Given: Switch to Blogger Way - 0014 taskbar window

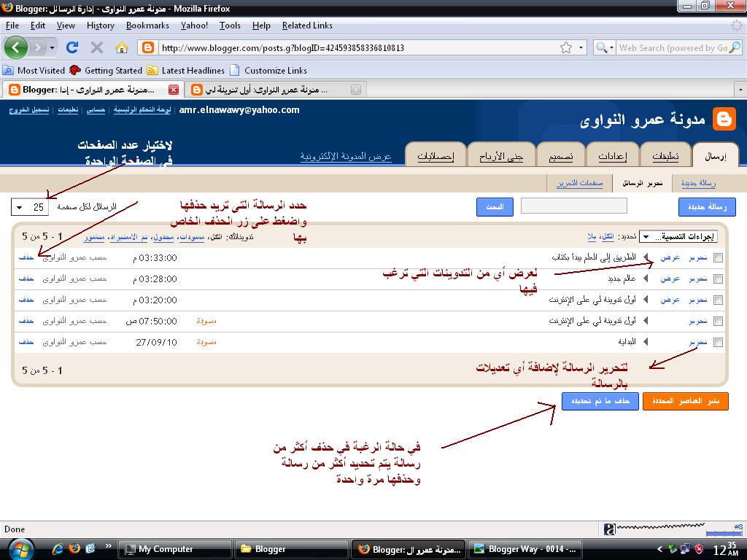Looking at the screenshot, I should coord(526,549).
